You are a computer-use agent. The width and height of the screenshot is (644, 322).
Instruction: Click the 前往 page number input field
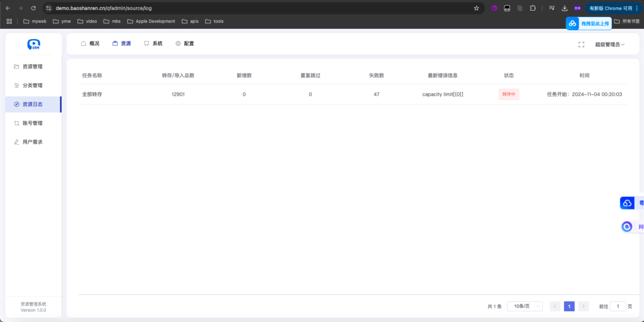[618, 306]
